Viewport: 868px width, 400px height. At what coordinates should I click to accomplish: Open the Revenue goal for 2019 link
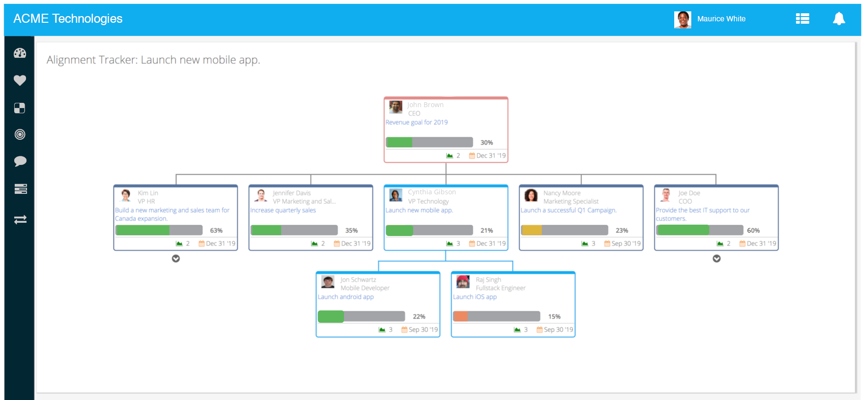(416, 122)
